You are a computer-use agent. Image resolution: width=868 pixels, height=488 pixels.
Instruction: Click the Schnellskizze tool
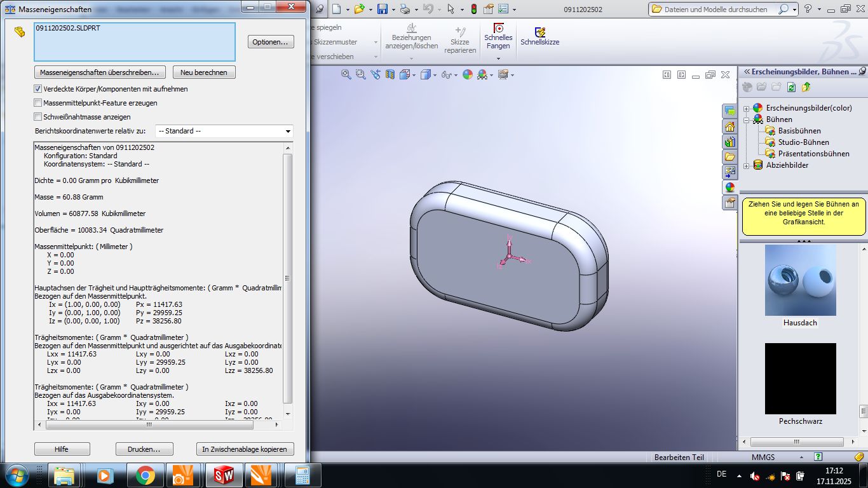[x=539, y=36]
